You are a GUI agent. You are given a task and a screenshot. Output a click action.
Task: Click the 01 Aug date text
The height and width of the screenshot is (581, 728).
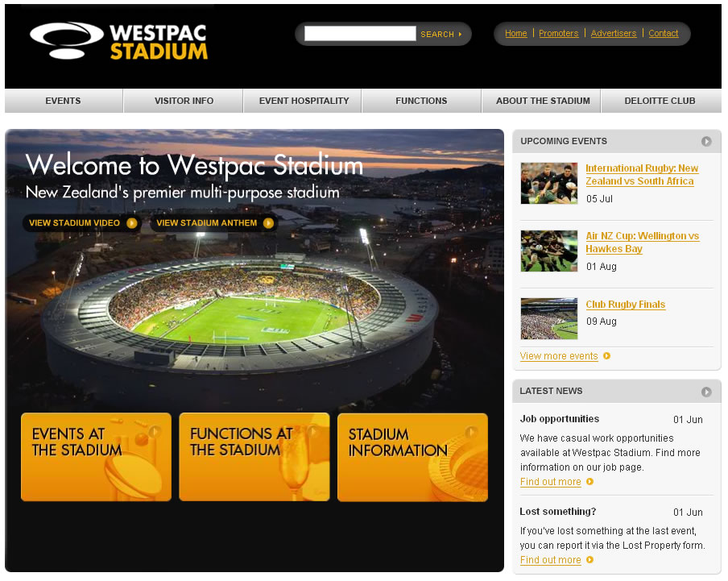tap(602, 267)
